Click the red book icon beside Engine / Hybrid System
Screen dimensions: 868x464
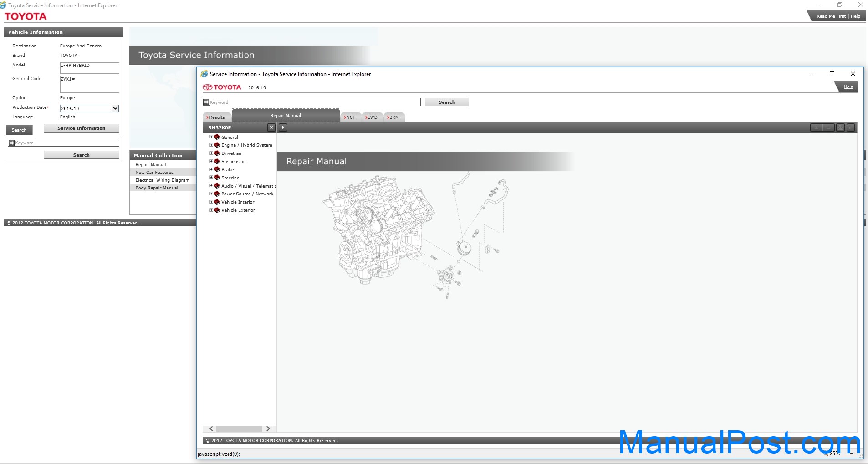[x=217, y=145]
